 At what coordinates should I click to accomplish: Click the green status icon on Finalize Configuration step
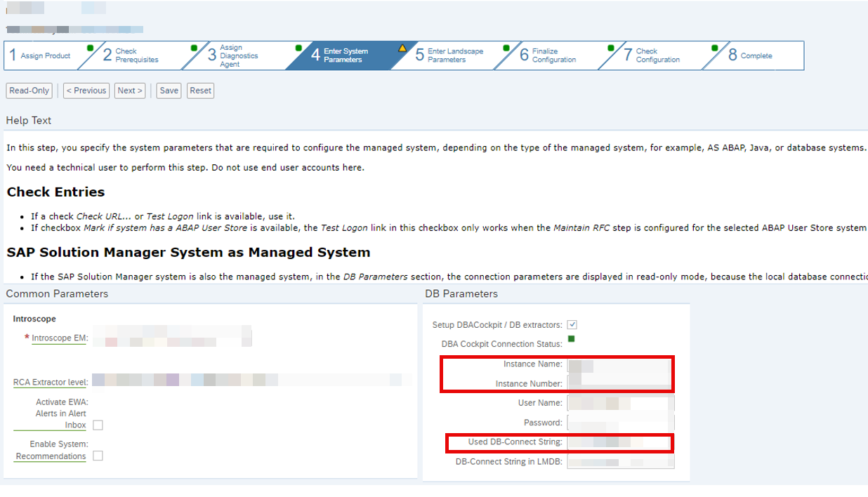[x=610, y=48]
